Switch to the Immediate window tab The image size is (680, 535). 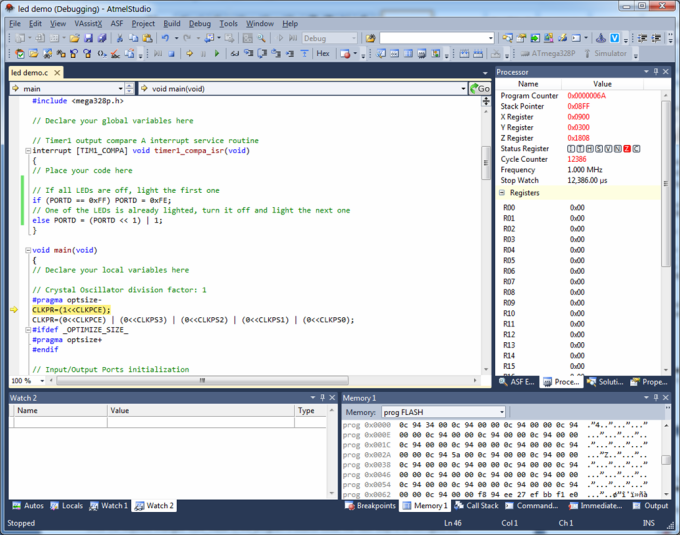click(x=595, y=506)
